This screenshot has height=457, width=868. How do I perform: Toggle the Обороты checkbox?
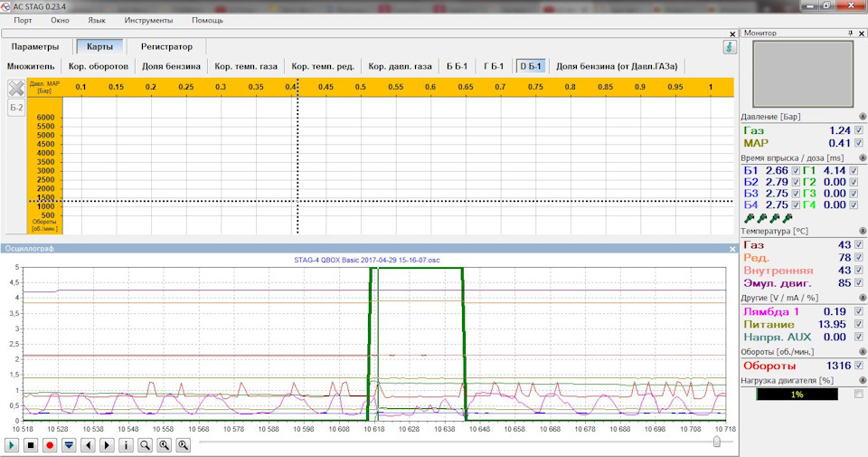[x=859, y=365]
